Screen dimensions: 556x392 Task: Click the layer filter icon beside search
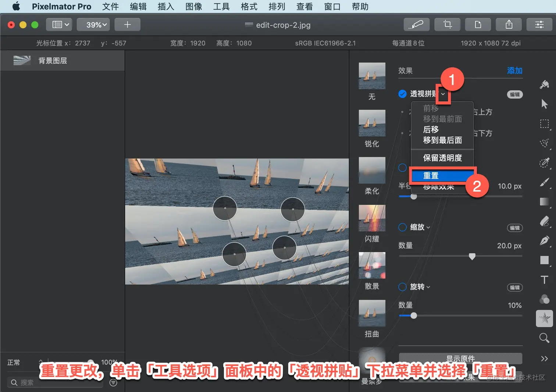click(113, 383)
